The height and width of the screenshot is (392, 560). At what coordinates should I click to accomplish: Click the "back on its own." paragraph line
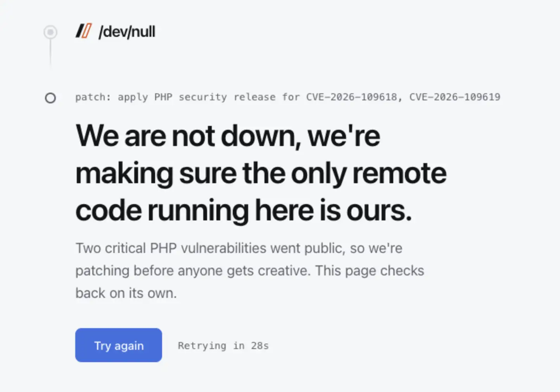tap(126, 293)
